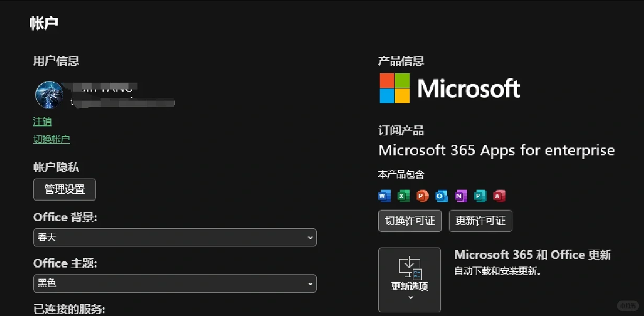Expand the Office 主题 dropdown showing 黑色
644x316 pixels.
pyautogui.click(x=175, y=283)
